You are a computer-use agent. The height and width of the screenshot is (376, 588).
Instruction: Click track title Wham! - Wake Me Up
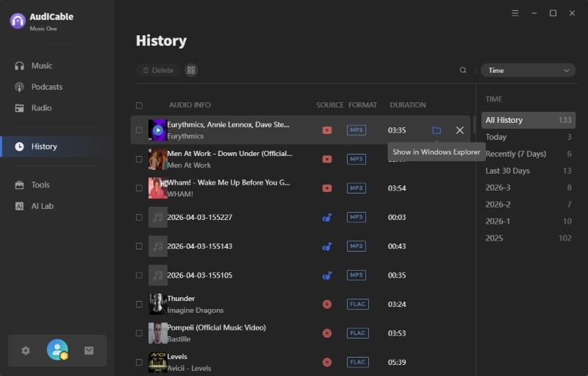click(229, 182)
